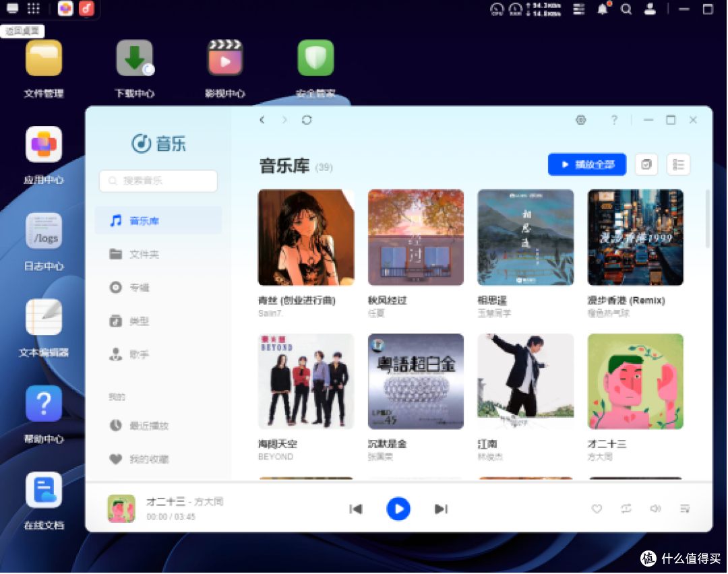The height and width of the screenshot is (574, 728).
Task: Go forward in the music window
Action: (x=284, y=120)
